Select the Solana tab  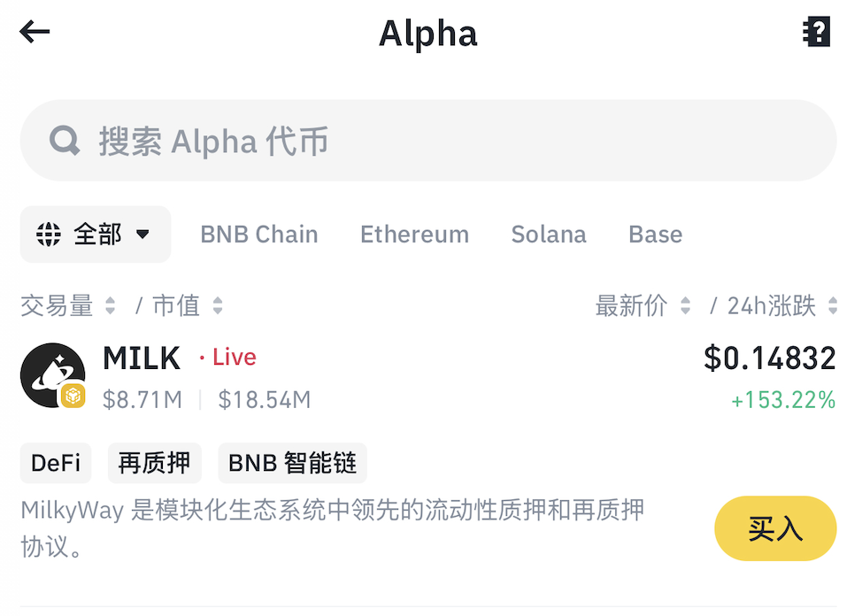coord(549,235)
